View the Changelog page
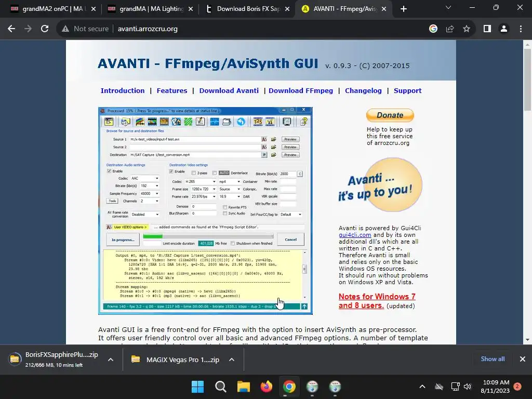Screen dimensions: 532x399 pyautogui.click(x=363, y=90)
